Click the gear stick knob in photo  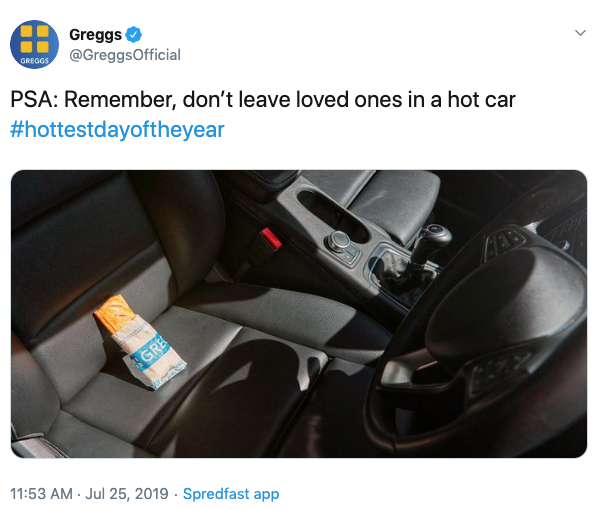(436, 233)
